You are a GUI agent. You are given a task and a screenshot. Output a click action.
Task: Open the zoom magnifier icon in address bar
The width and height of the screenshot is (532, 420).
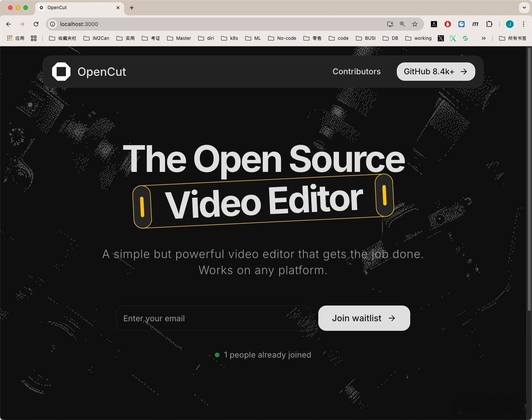coord(402,24)
